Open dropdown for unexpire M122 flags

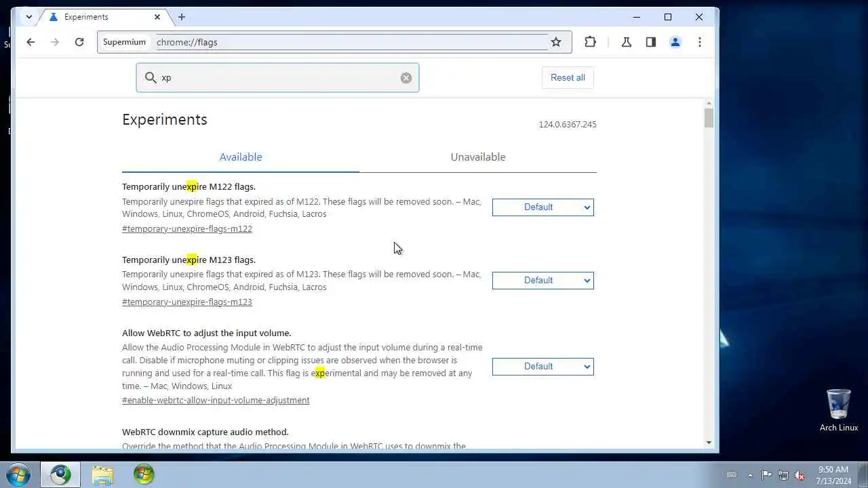coord(543,207)
